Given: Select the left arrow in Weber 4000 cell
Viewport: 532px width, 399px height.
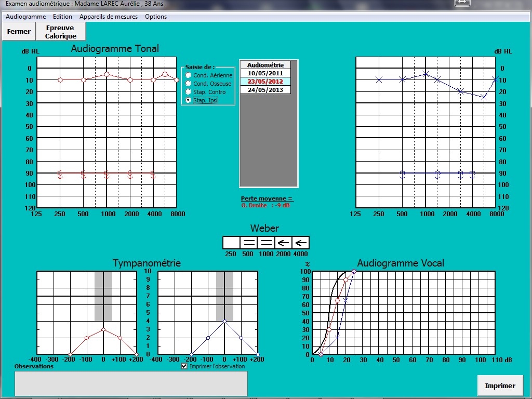Looking at the screenshot, I should click(x=300, y=243).
